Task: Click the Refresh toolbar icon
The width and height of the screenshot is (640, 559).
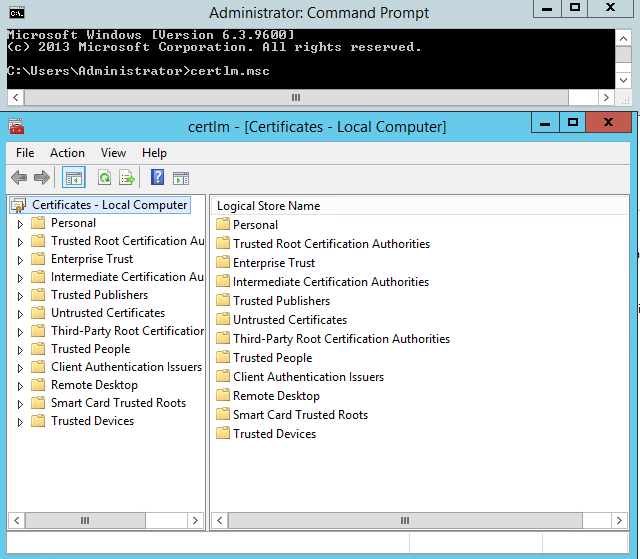Action: [x=104, y=178]
